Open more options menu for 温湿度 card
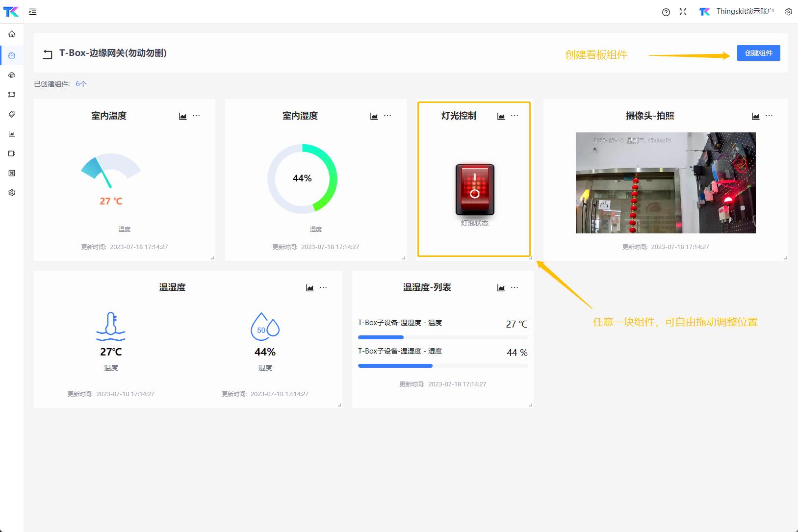The height and width of the screenshot is (532, 798). pyautogui.click(x=323, y=287)
